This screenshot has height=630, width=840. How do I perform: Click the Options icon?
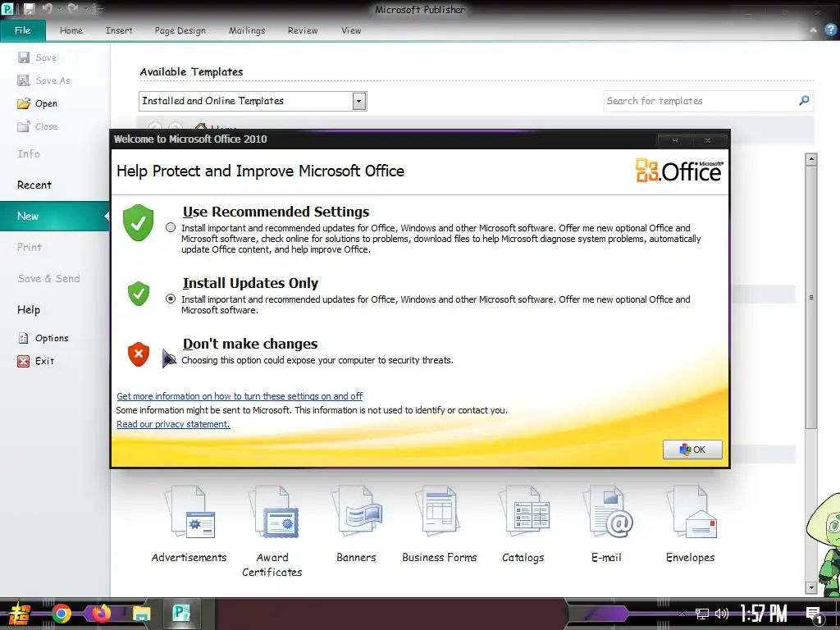pos(24,338)
